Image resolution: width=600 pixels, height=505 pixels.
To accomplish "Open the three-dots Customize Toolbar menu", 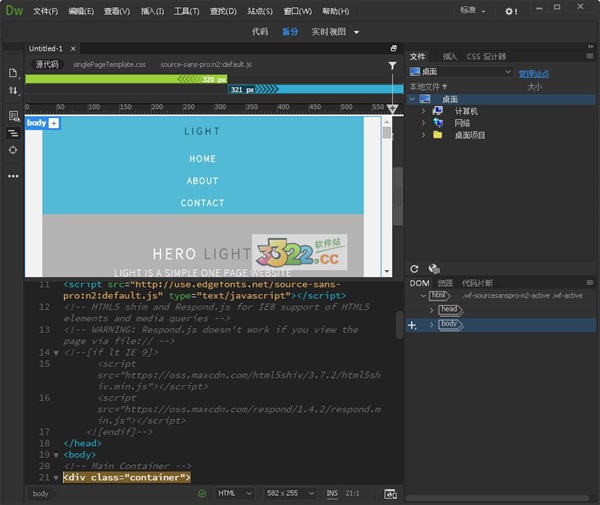I will 13,175.
